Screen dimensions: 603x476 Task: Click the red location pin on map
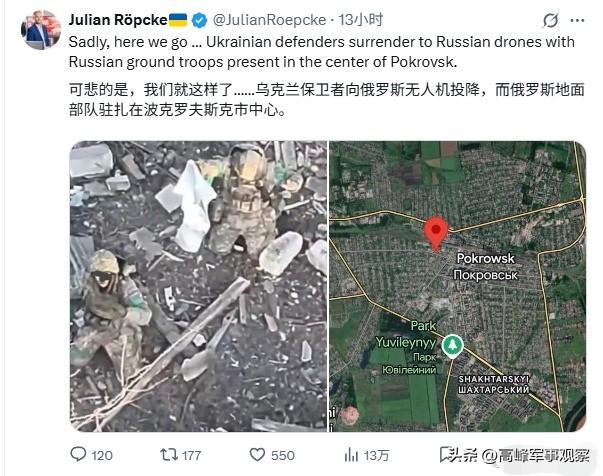436,233
